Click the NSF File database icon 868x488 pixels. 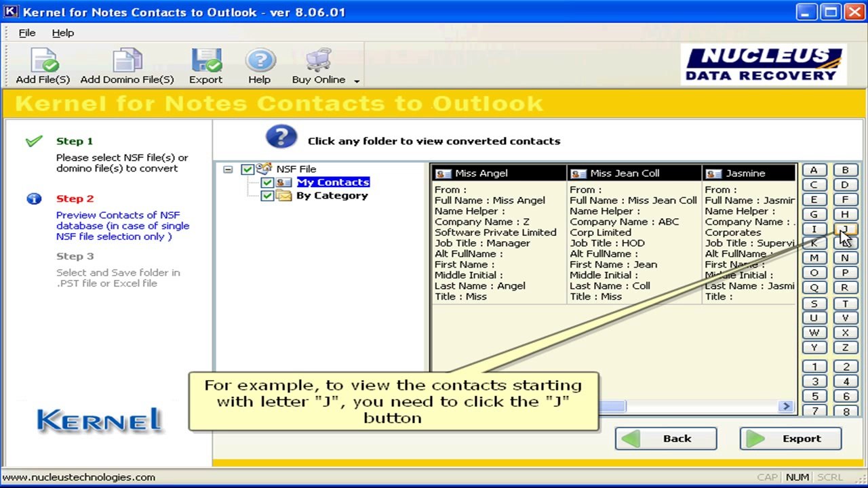[x=264, y=169]
